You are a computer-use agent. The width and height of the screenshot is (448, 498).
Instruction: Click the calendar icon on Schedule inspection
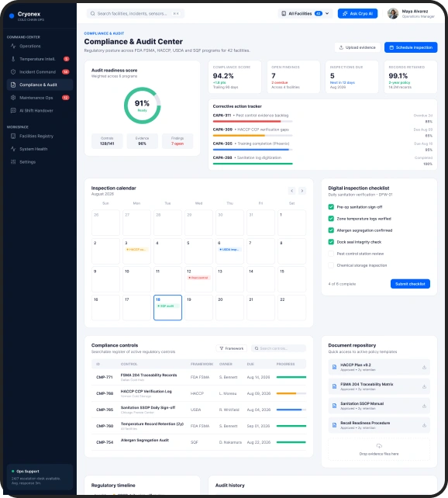(x=391, y=47)
